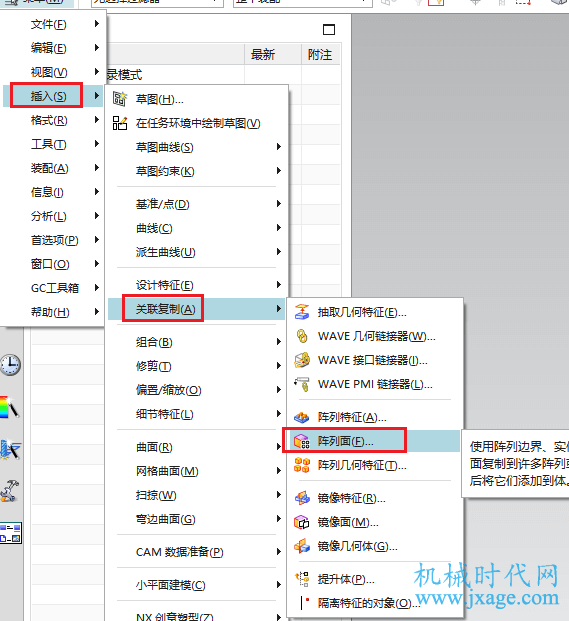The image size is (569, 621).
Task: Open the clock history icon in sidebar
Action: (10, 365)
